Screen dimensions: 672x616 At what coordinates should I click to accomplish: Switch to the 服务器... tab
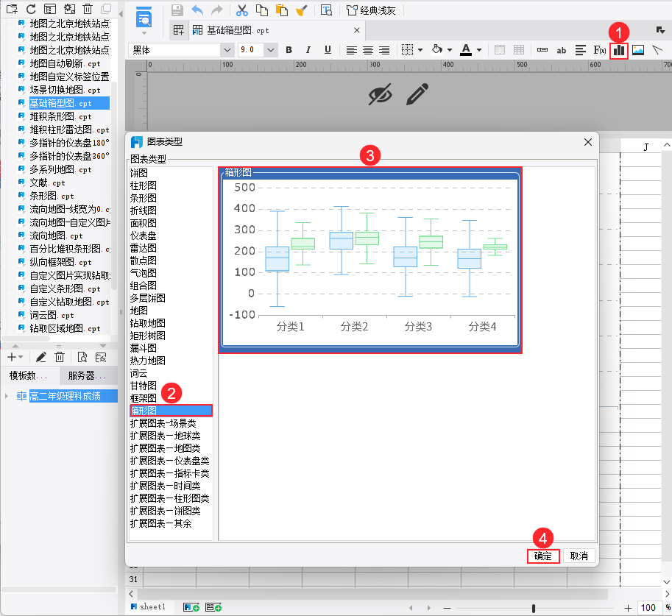click(87, 375)
